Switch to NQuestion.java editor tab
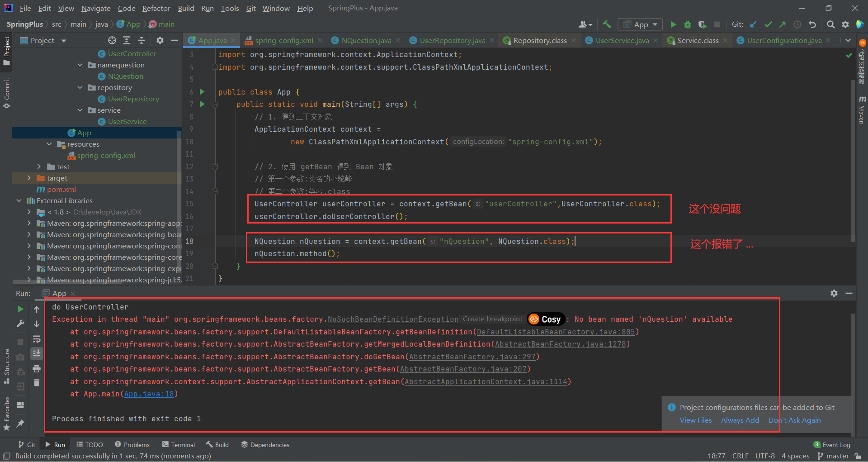Viewport: 868px width, 462px height. click(366, 40)
